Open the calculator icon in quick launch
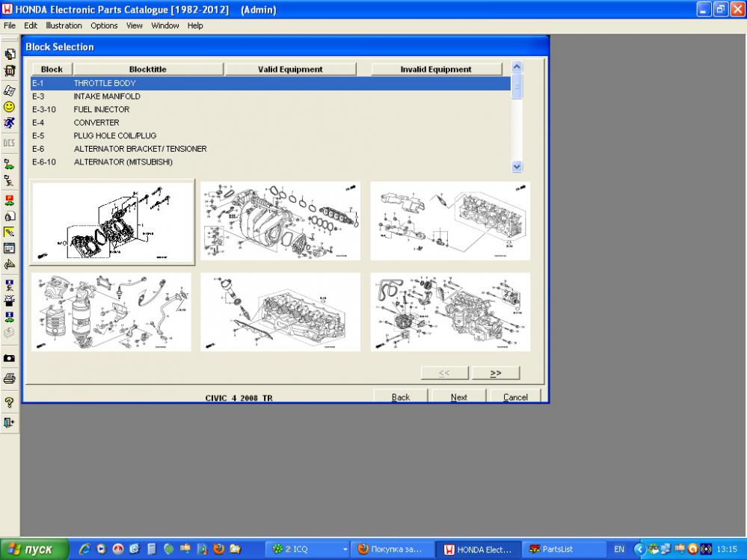The width and height of the screenshot is (747, 560). pos(152,549)
